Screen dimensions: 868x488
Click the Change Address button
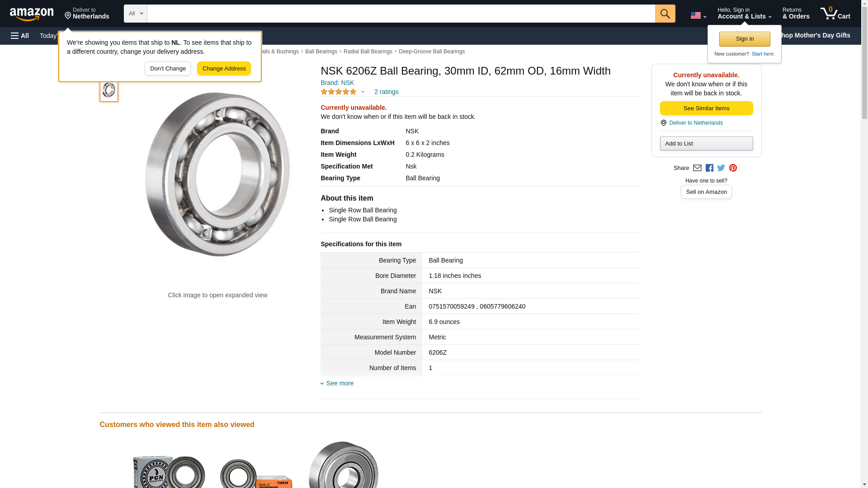(x=224, y=69)
